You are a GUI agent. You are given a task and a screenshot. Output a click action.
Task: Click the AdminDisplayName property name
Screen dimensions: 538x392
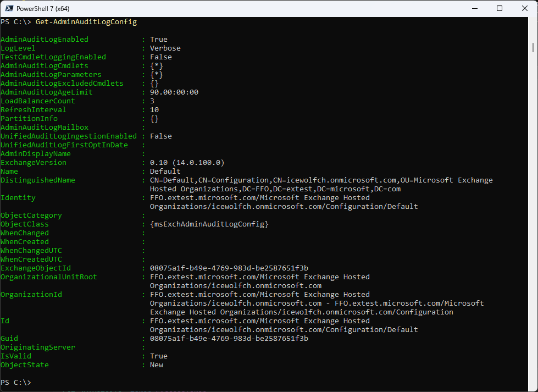pyautogui.click(x=35, y=154)
